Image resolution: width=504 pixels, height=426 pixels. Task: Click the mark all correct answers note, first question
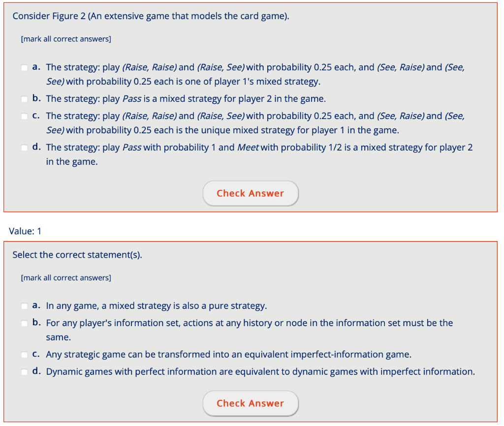point(66,39)
